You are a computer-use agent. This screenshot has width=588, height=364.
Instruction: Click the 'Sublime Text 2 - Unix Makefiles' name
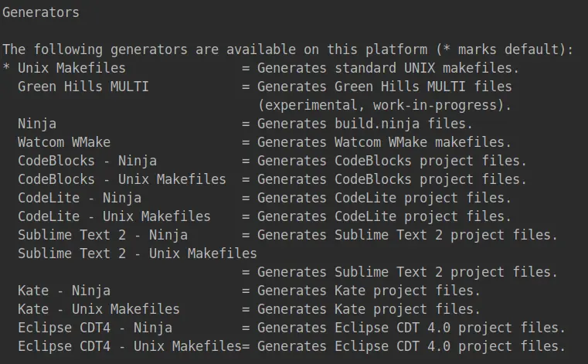(x=138, y=253)
